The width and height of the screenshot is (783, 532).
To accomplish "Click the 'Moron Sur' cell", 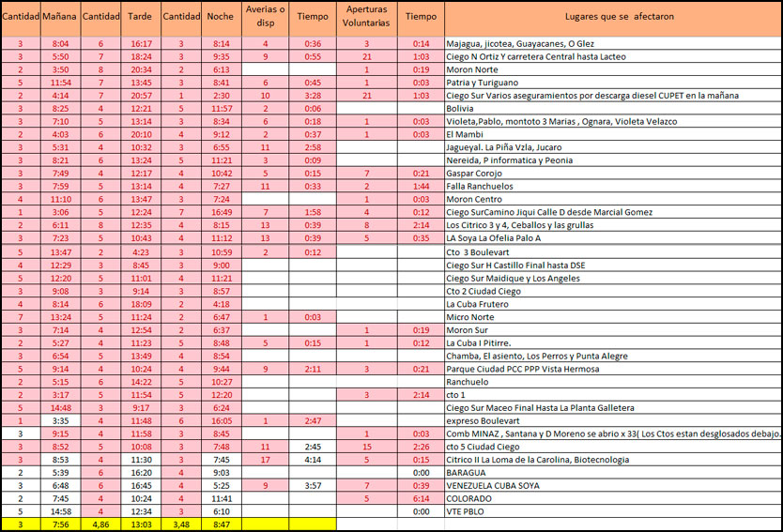I will [613, 330].
